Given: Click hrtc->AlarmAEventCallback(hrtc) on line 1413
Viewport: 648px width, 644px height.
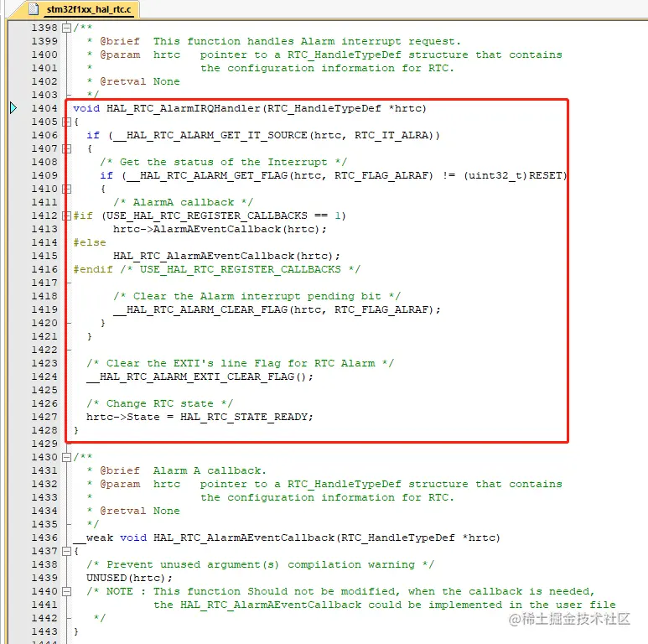Looking at the screenshot, I should (x=217, y=229).
